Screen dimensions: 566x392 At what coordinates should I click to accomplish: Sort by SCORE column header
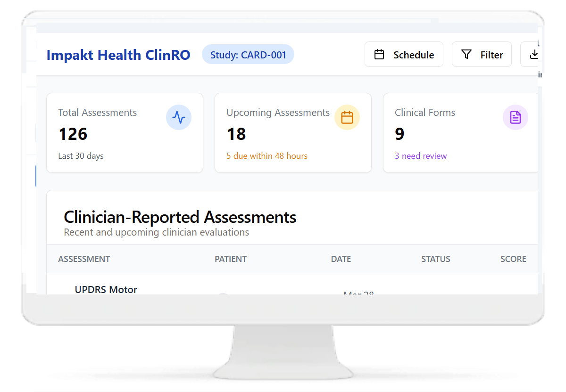click(513, 259)
